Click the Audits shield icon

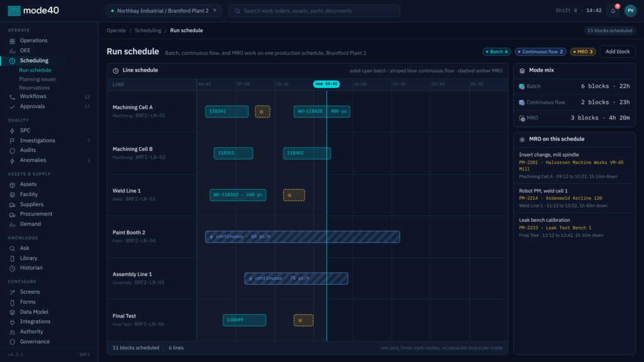coord(13,151)
